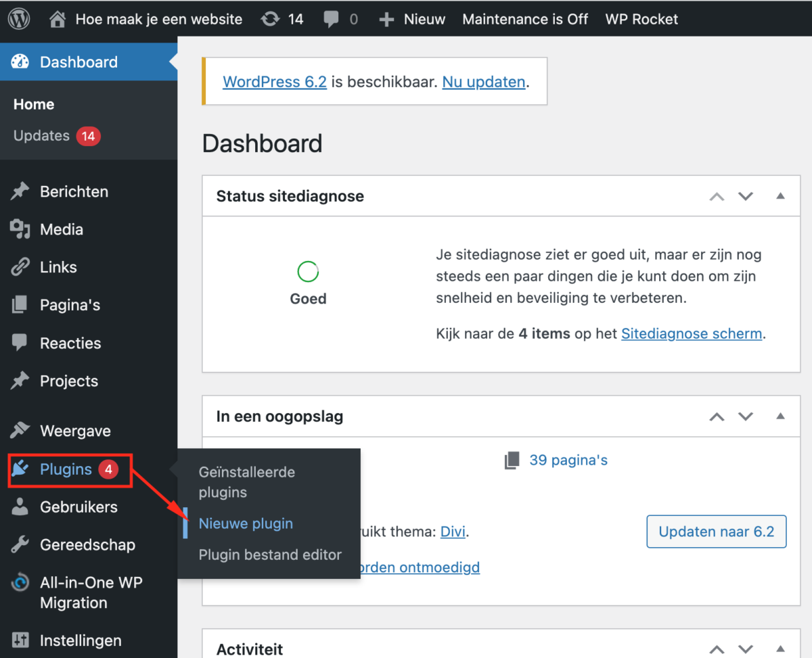Viewport: 812px width, 658px height.
Task: Click the WordPress logo icon
Action: point(19,19)
